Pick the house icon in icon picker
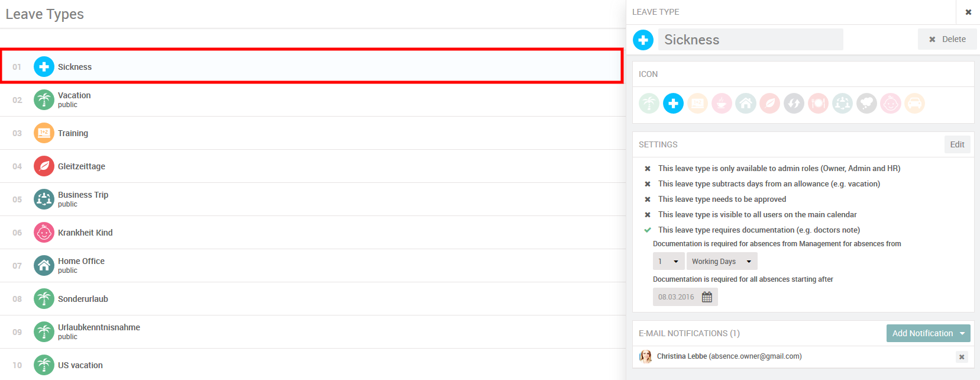The height and width of the screenshot is (380, 980). tap(746, 104)
